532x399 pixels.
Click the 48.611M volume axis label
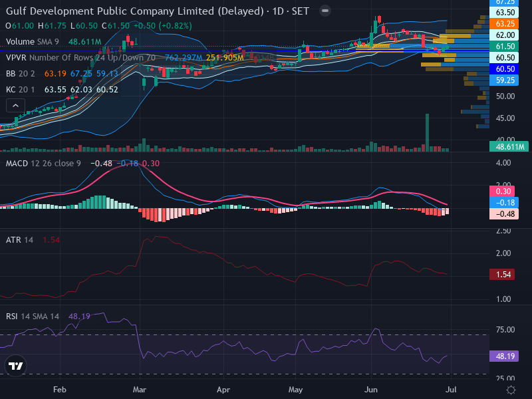[509, 146]
